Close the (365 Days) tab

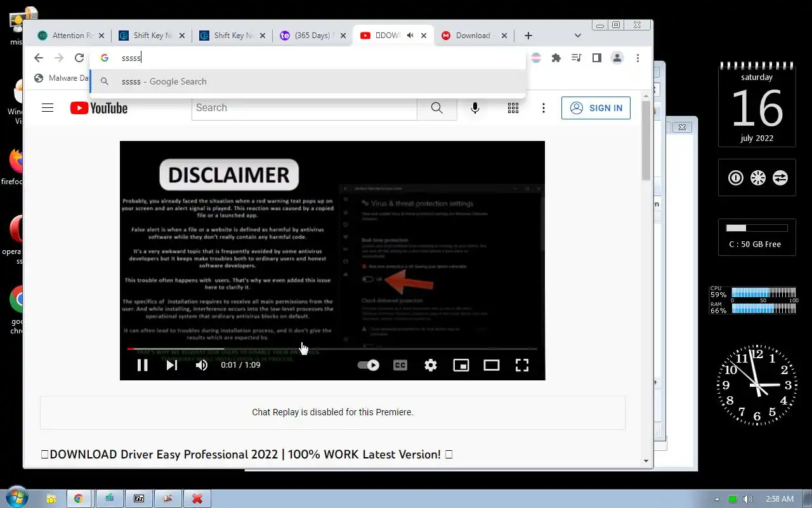[343, 36]
